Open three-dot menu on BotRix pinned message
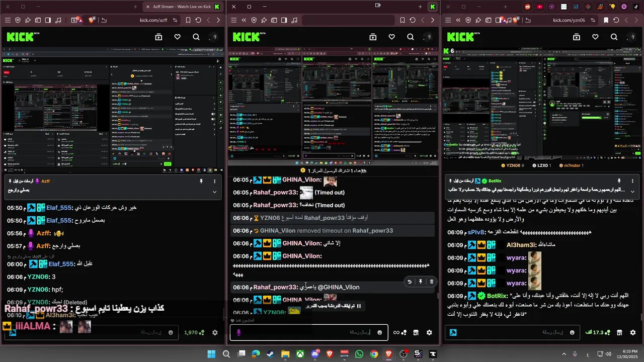Screen dimensions: 644x362 632,181
